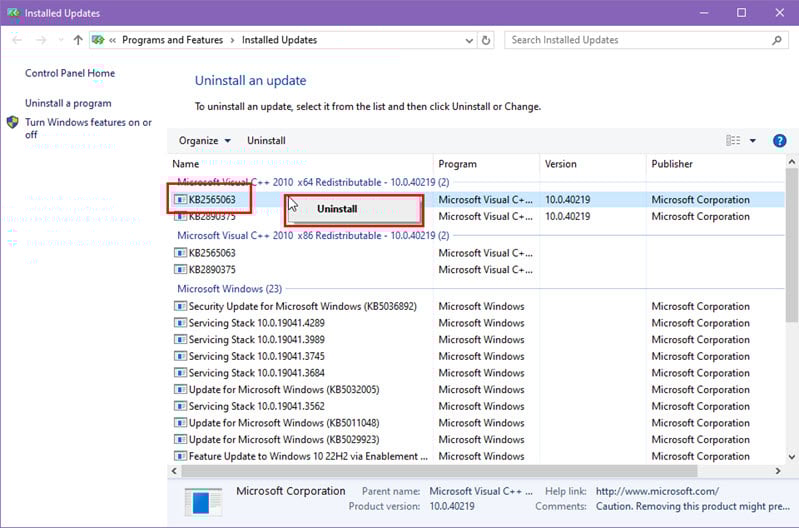Click the horizontal scrollbar thumb
Viewport: 799px width, 528px height.
[439, 471]
